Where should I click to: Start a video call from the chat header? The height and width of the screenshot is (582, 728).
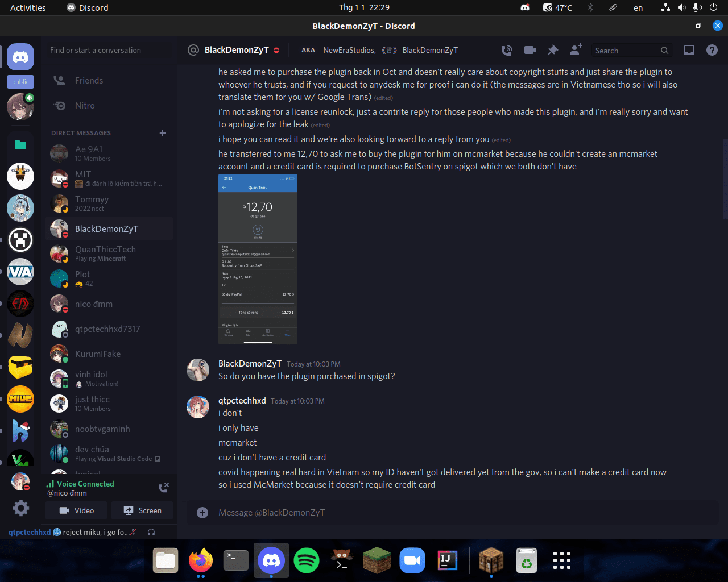tap(530, 50)
